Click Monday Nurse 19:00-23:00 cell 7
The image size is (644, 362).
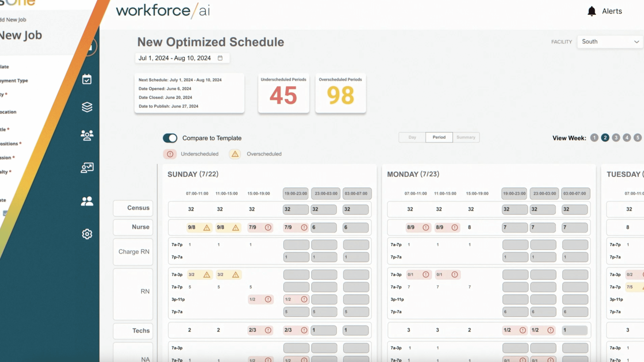[x=515, y=228]
